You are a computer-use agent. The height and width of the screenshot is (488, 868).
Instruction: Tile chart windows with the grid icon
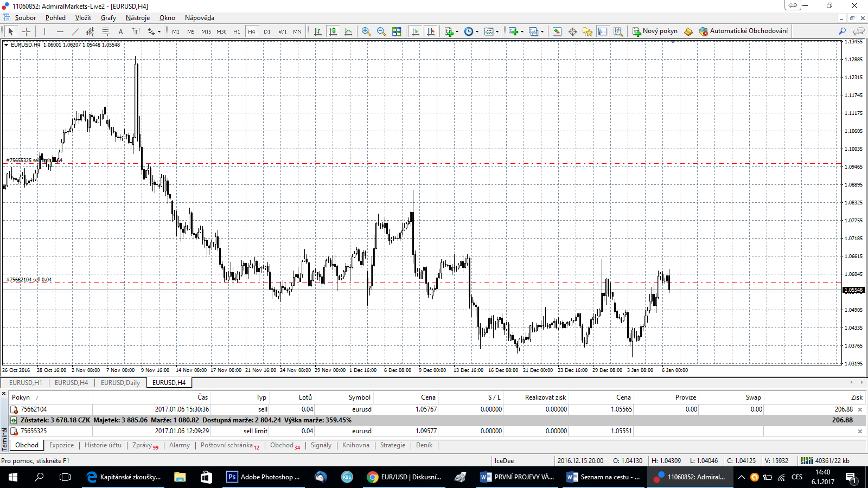(397, 31)
